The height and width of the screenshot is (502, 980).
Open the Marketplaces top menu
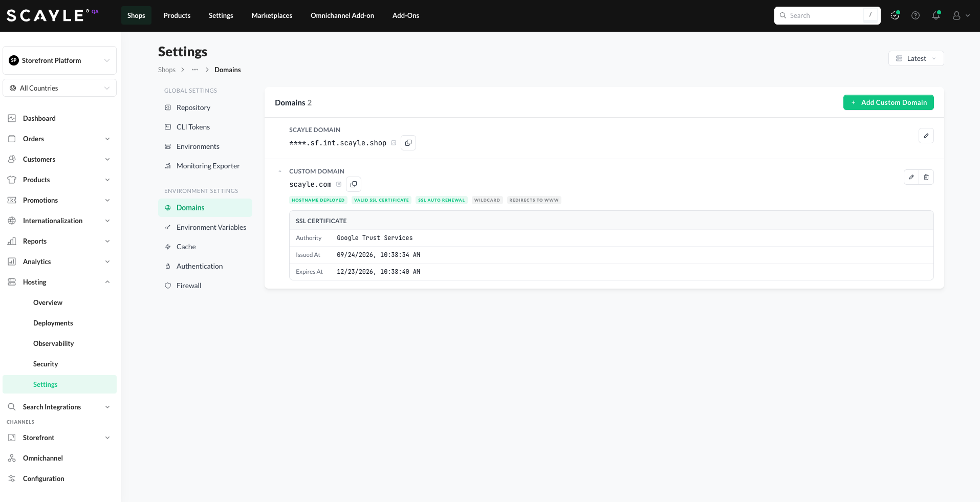pyautogui.click(x=272, y=15)
